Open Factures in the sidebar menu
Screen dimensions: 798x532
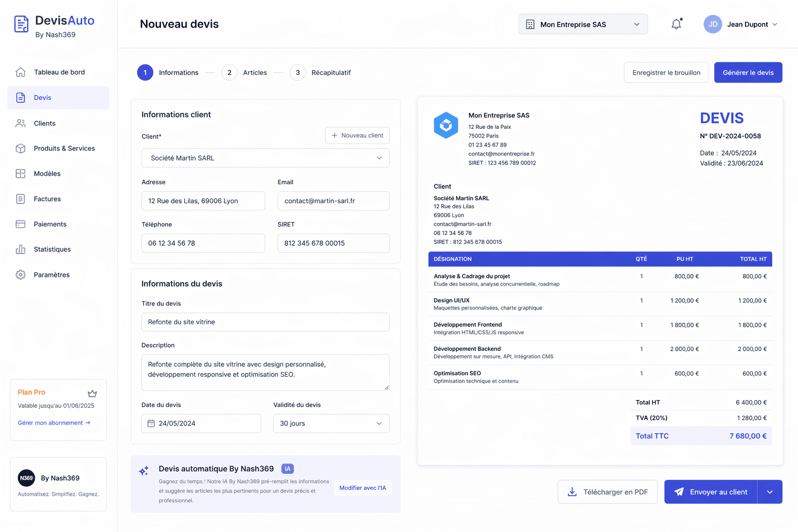(47, 199)
